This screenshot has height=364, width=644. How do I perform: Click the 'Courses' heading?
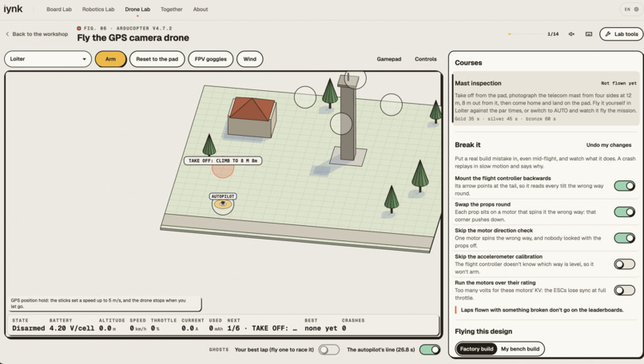pos(468,63)
